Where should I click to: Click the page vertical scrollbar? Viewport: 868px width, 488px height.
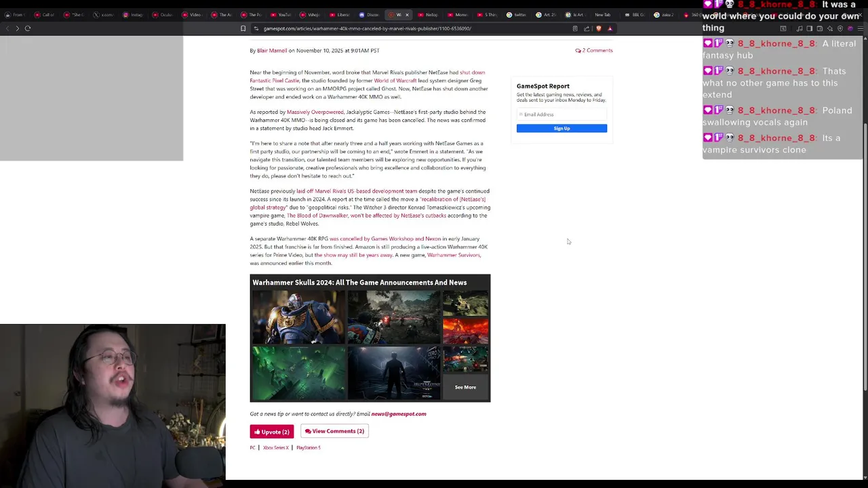[x=865, y=256]
